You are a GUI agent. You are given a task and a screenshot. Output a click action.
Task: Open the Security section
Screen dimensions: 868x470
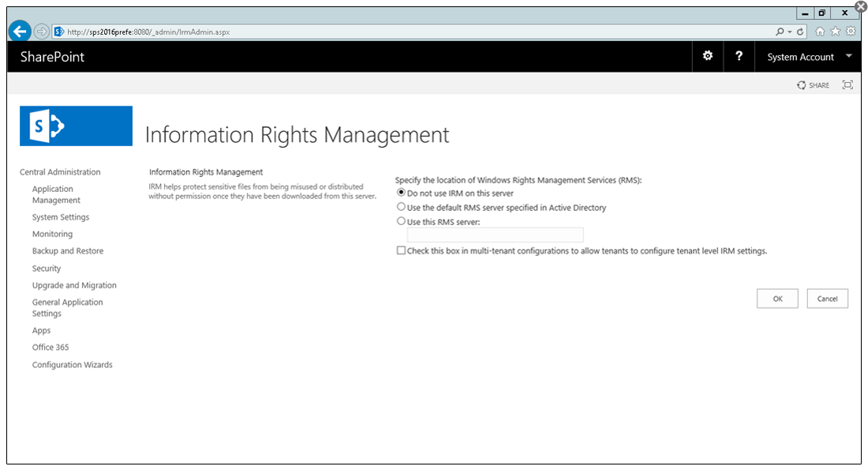47,269
